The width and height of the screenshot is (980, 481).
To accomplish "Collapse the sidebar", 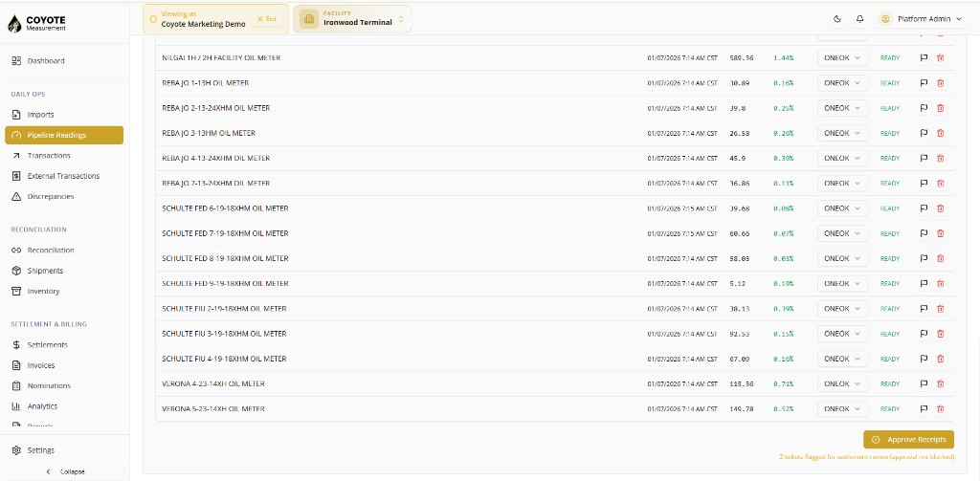I will pos(66,471).
